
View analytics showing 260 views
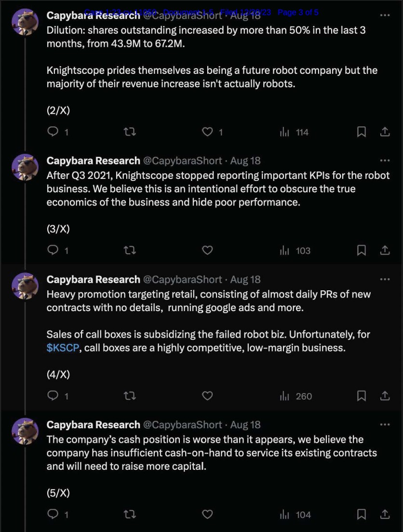[296, 396]
